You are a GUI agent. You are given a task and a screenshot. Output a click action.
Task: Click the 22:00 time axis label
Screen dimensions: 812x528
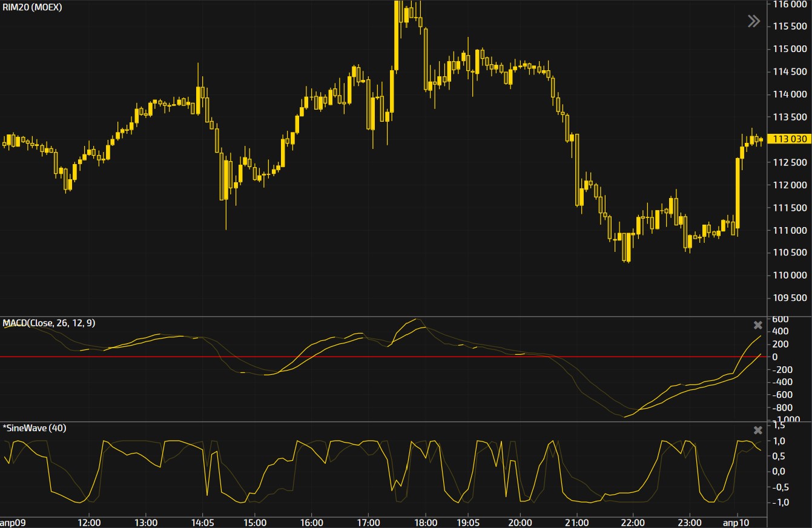pos(632,523)
